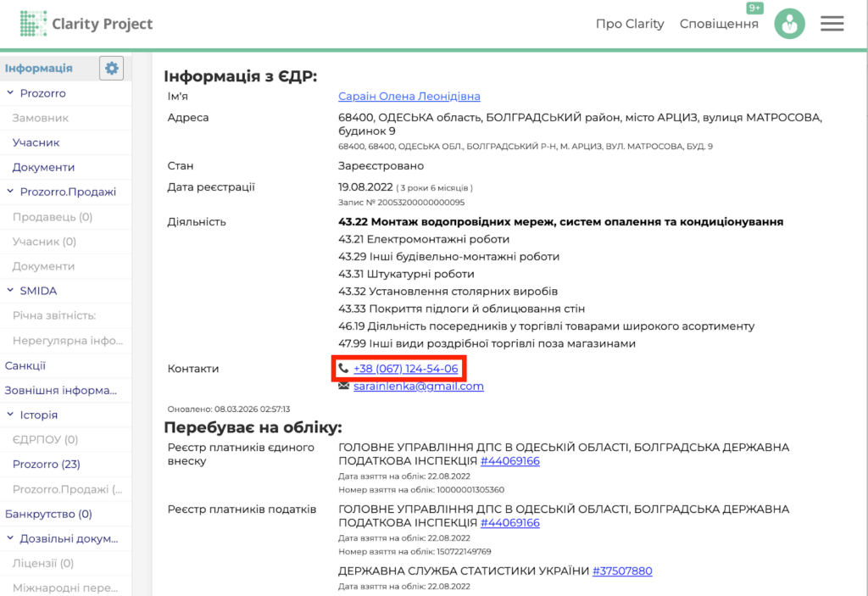Open Prozorro (23) in history

[x=47, y=464]
